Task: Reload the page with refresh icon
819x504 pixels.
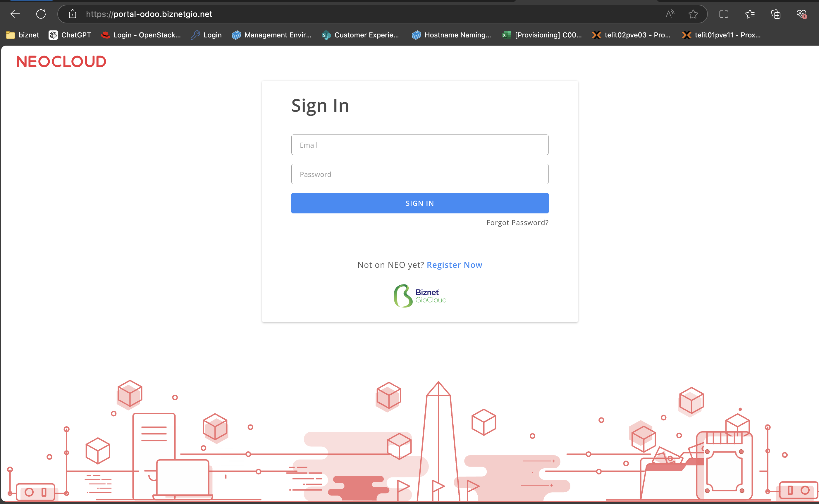Action: click(41, 14)
